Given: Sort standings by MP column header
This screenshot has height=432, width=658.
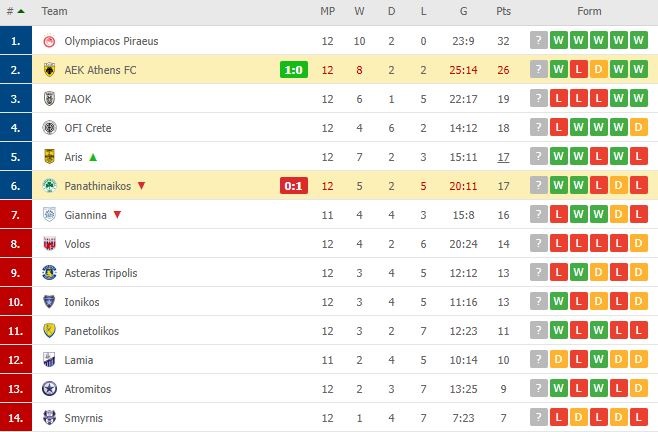Looking at the screenshot, I should click(327, 11).
